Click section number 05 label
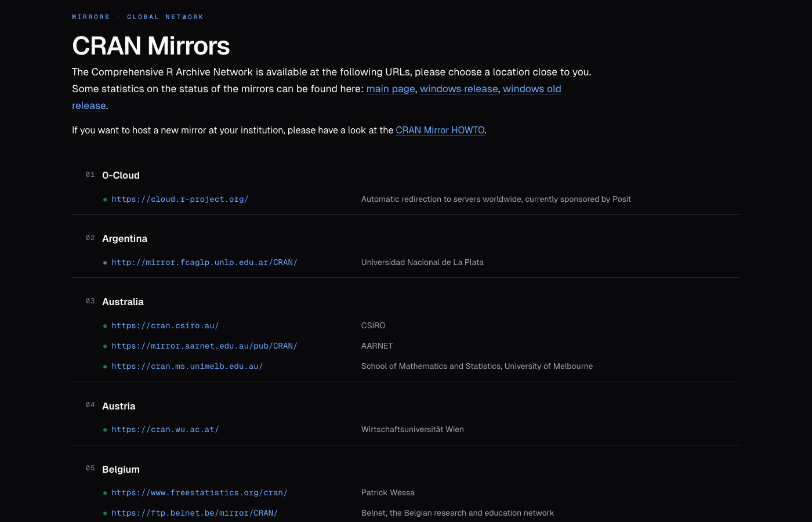 pos(90,468)
